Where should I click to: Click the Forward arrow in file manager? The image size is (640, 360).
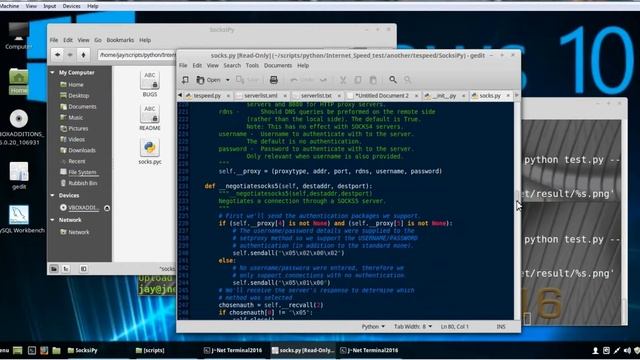pyautogui.click(x=70, y=55)
